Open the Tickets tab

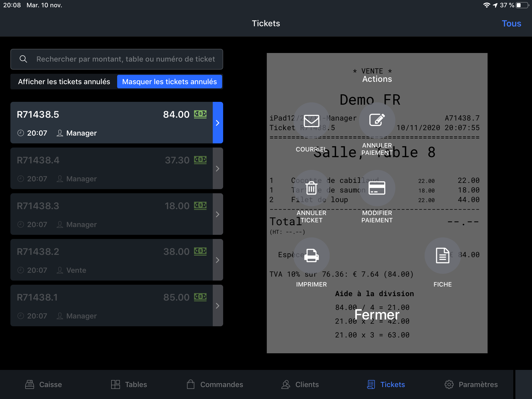coord(386,384)
